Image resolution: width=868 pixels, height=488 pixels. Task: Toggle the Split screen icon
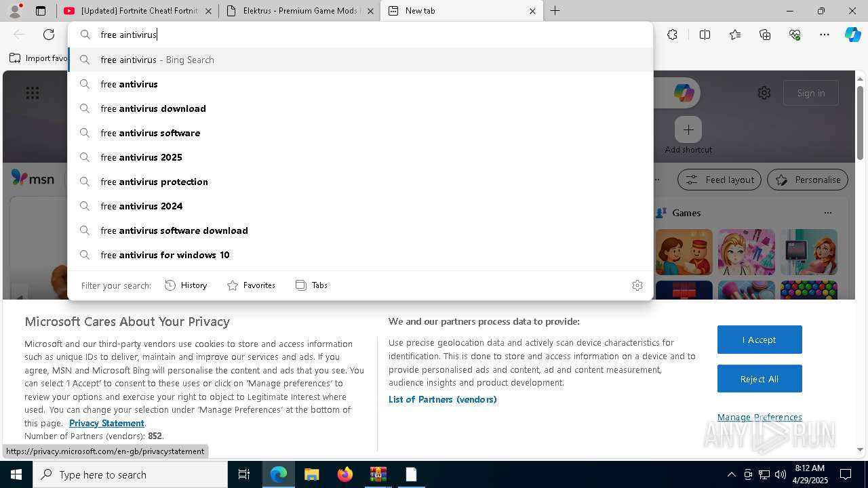(x=705, y=35)
